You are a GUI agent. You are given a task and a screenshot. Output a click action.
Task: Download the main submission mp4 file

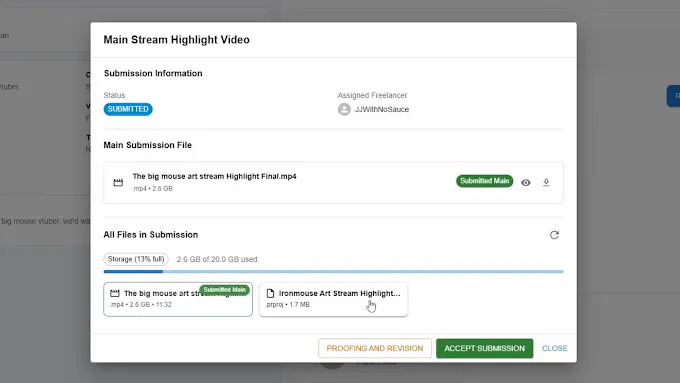546,183
